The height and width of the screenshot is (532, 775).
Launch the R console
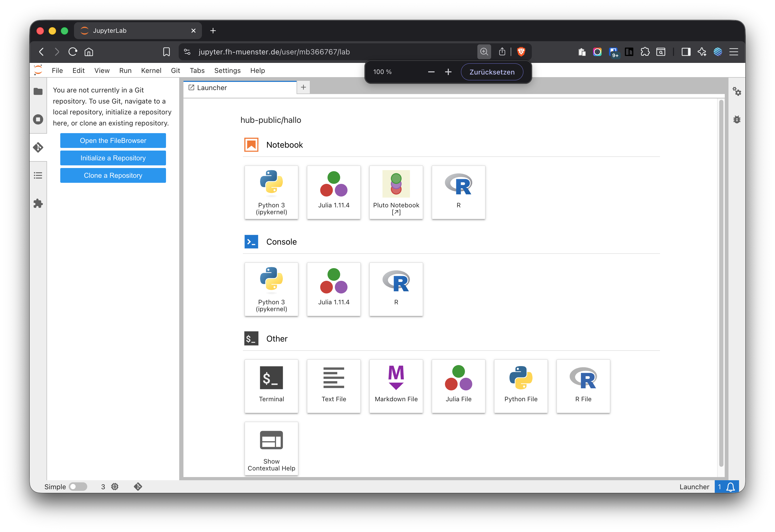tap(396, 289)
